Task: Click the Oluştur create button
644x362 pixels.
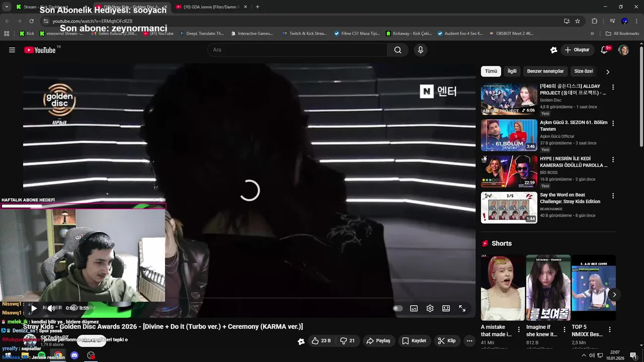Action: (x=577, y=50)
